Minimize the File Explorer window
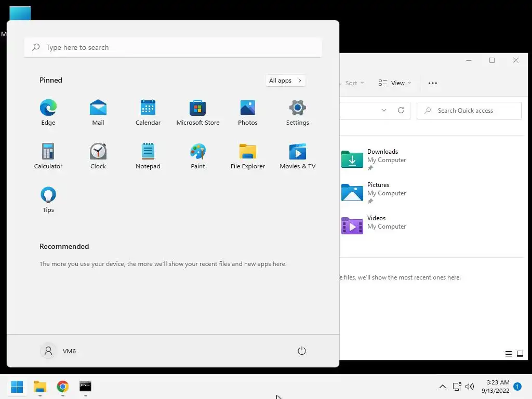The image size is (532, 399). point(469,60)
